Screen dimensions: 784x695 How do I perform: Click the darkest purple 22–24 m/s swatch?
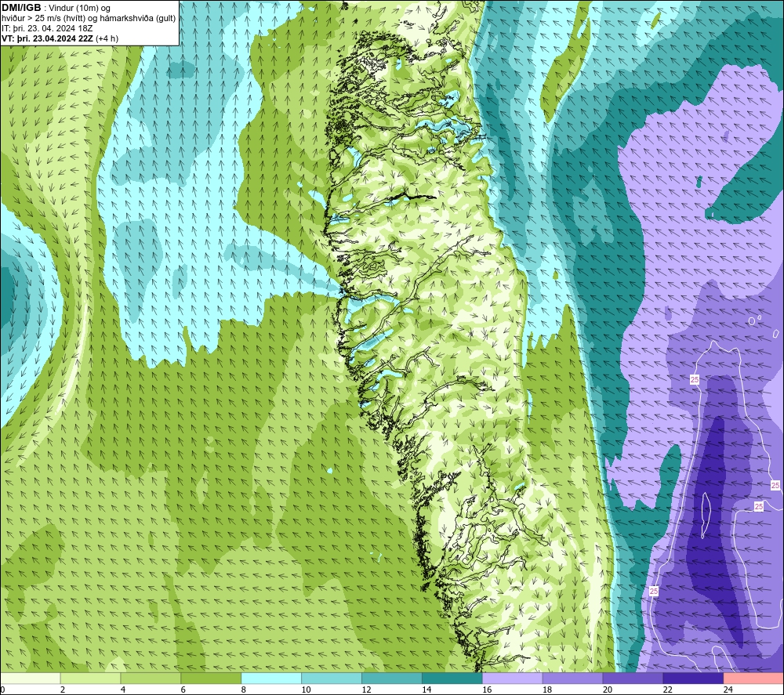click(x=693, y=679)
